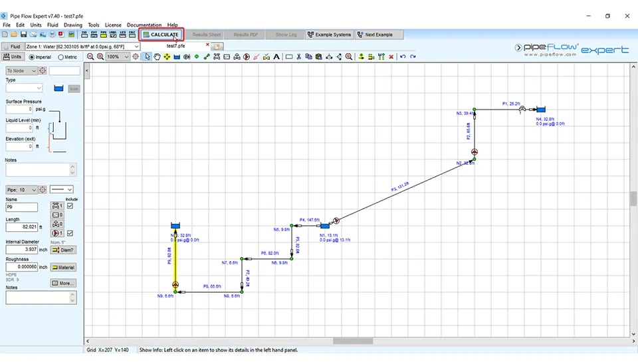Click the CALCULATE button
The width and height of the screenshot is (638, 364).
click(x=160, y=35)
